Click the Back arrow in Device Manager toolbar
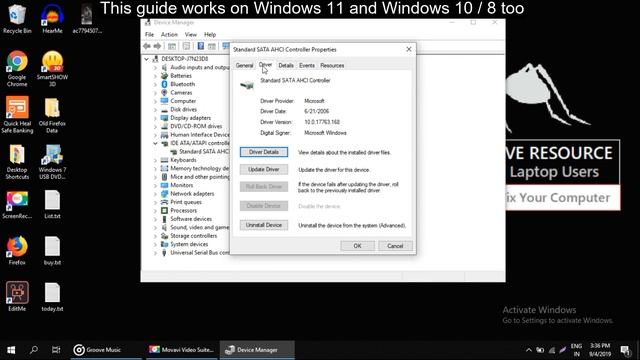The height and width of the screenshot is (360, 640). tap(147, 46)
